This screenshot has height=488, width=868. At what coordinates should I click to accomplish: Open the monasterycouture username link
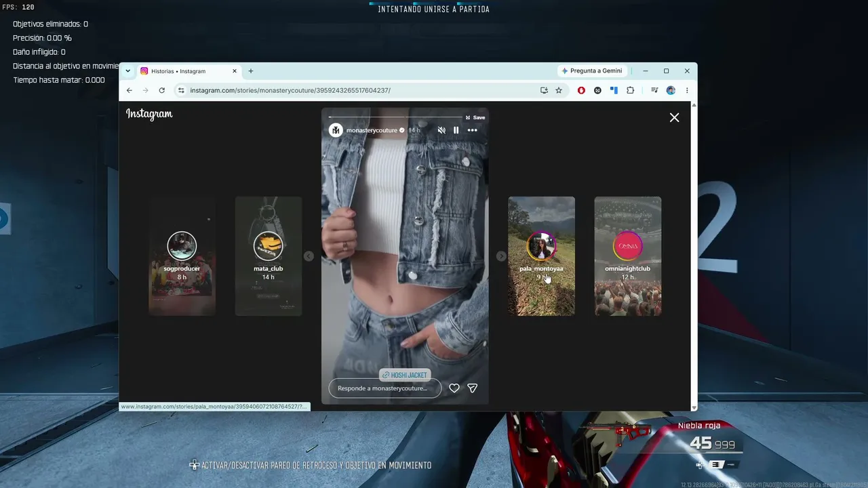[372, 130]
